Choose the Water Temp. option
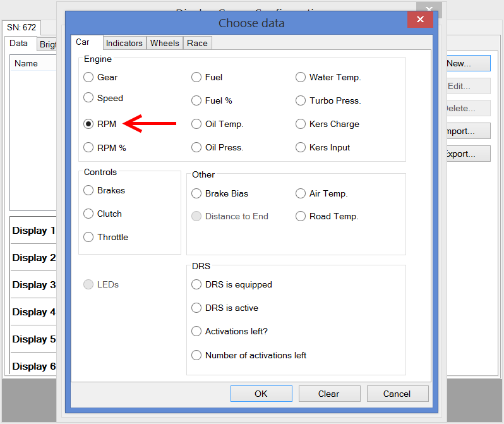The image size is (504, 424). click(x=301, y=77)
